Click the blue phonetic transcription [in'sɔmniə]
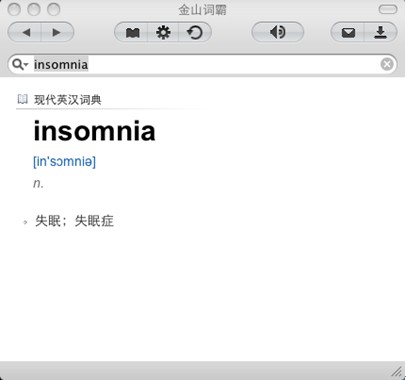The height and width of the screenshot is (380, 406). point(64,161)
